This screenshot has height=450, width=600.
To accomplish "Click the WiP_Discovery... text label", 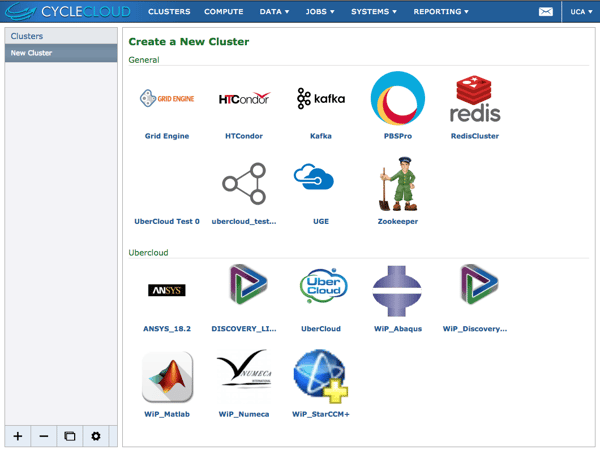I will click(x=475, y=328).
